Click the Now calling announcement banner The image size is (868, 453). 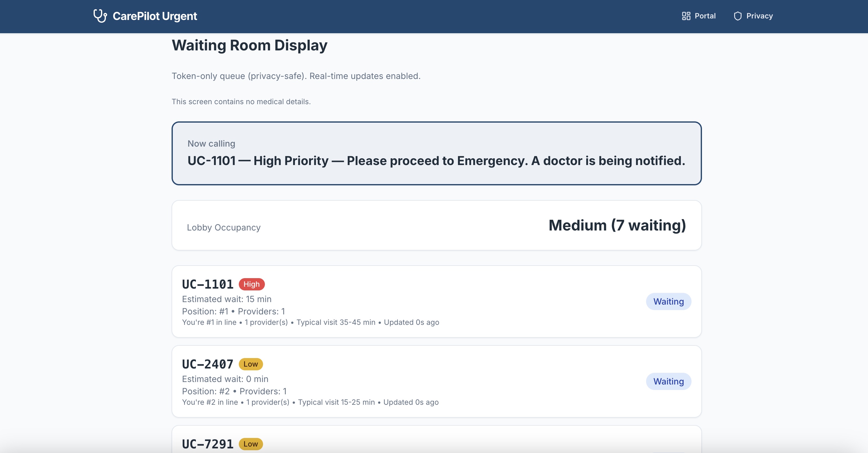click(x=436, y=153)
